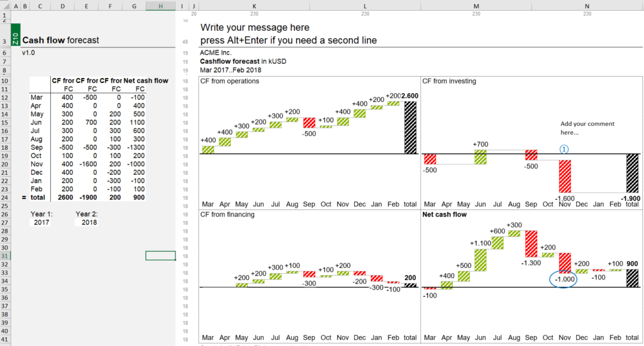Select row header 31

[5, 255]
